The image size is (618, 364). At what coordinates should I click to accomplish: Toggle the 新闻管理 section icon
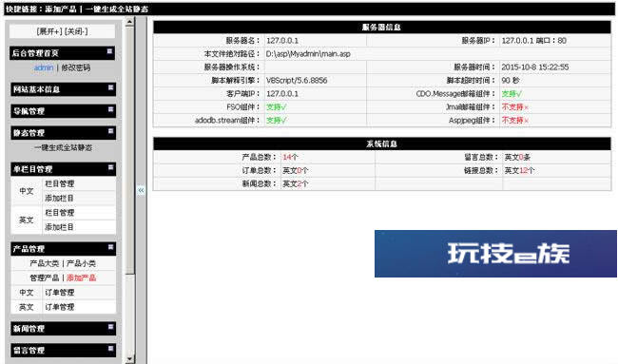[110, 327]
